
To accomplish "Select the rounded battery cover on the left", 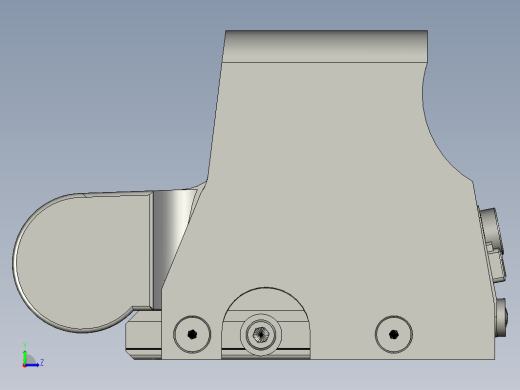I will click(x=82, y=263).
